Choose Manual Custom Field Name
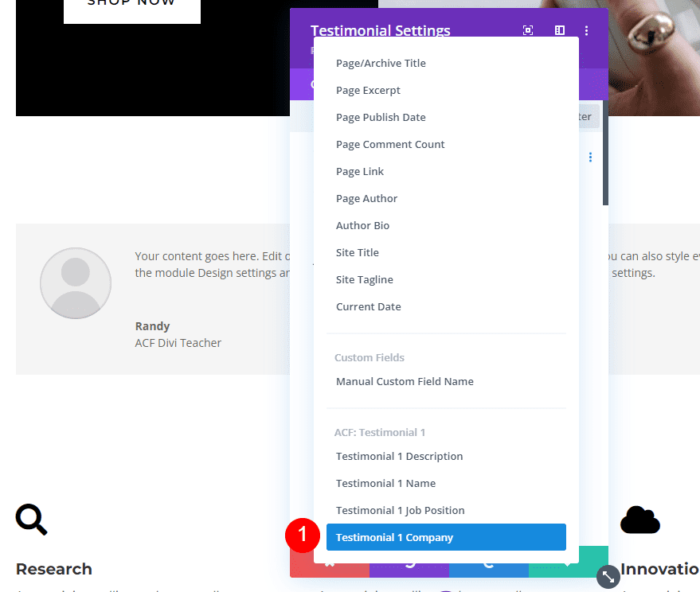Image resolution: width=700 pixels, height=592 pixels. click(x=405, y=381)
